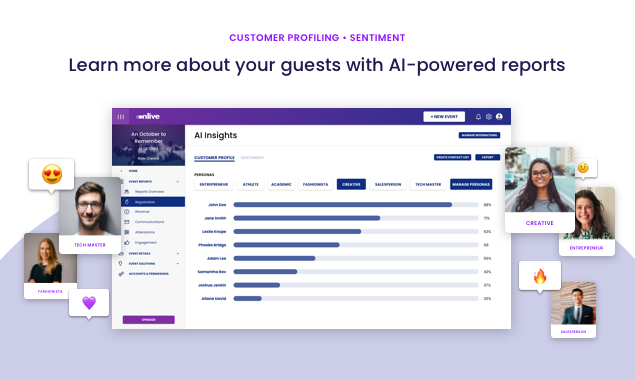Viewport: 635px width, 380px height.
Task: Click the Manage Personas button
Action: [471, 184]
